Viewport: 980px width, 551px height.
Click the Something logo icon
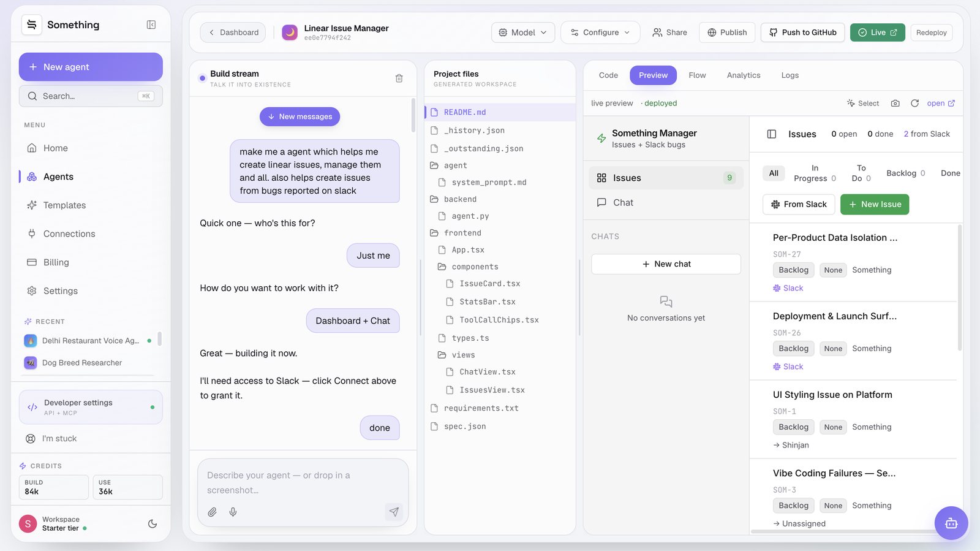pos(32,25)
